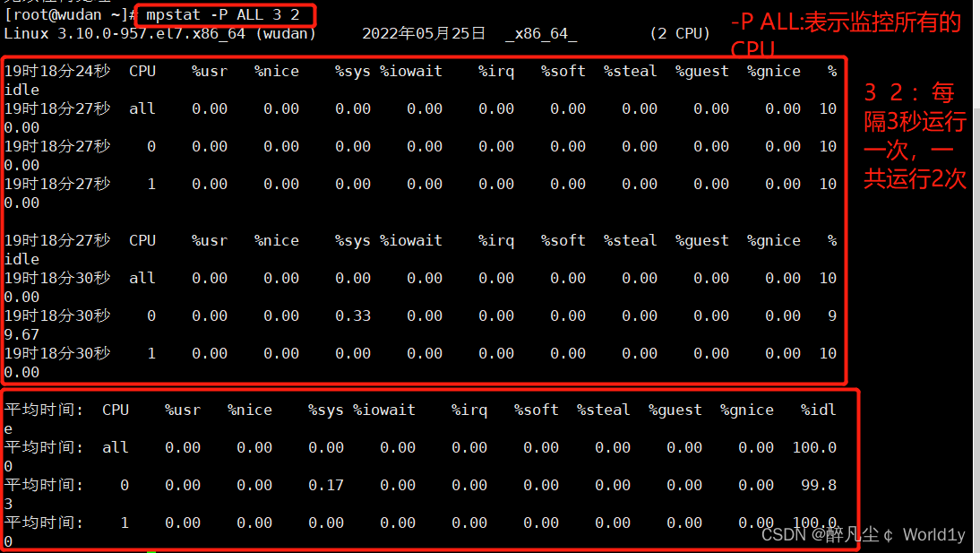The image size is (980, 553).
Task: Click "%irq" in the 19时18分24秒 header row
Action: 496,72
